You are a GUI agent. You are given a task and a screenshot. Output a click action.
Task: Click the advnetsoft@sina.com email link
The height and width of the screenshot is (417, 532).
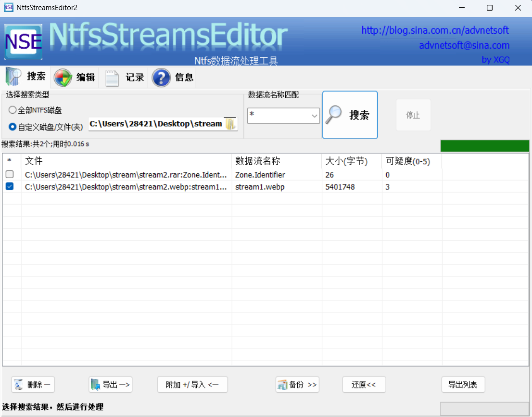pos(464,45)
